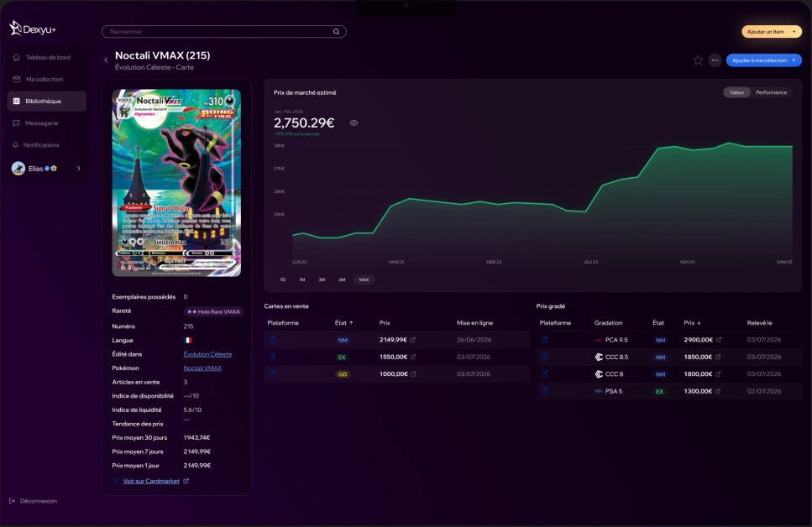Open external link for 1800,00€ graded price
Viewport: 812px width, 527px height.
(x=718, y=374)
